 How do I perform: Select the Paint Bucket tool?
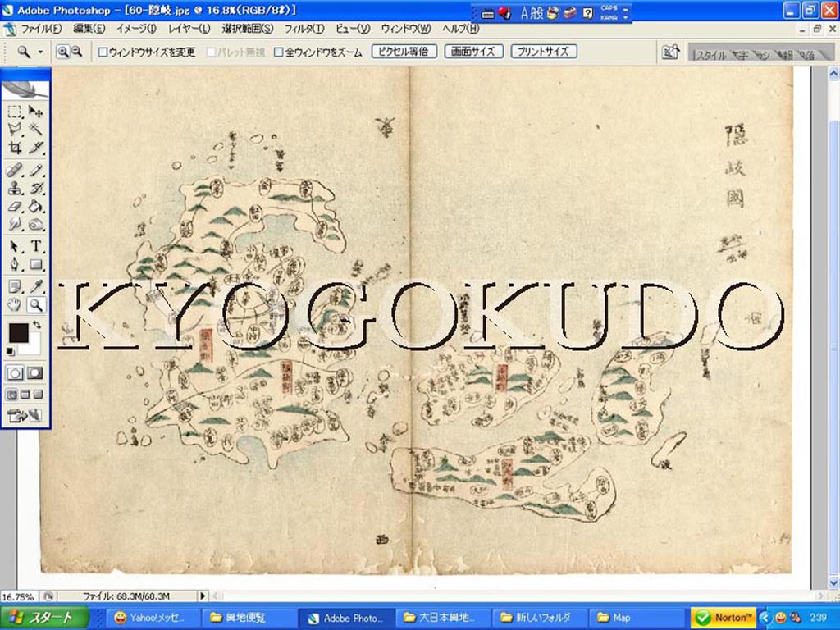click(x=35, y=206)
